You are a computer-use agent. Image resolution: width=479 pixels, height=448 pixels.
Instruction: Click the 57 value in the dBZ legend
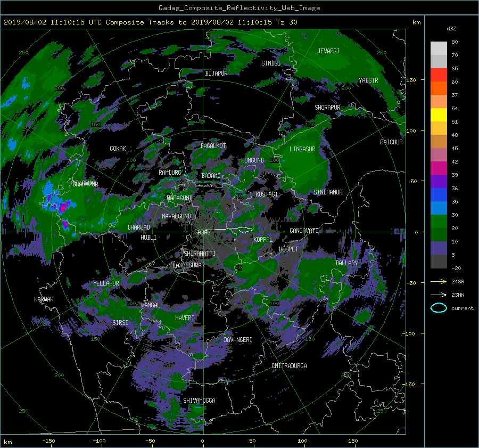point(455,95)
